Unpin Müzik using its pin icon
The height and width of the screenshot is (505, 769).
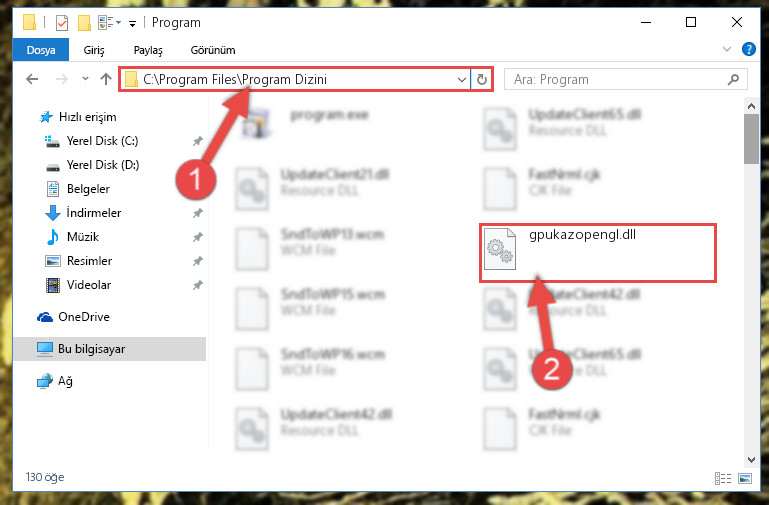click(198, 237)
